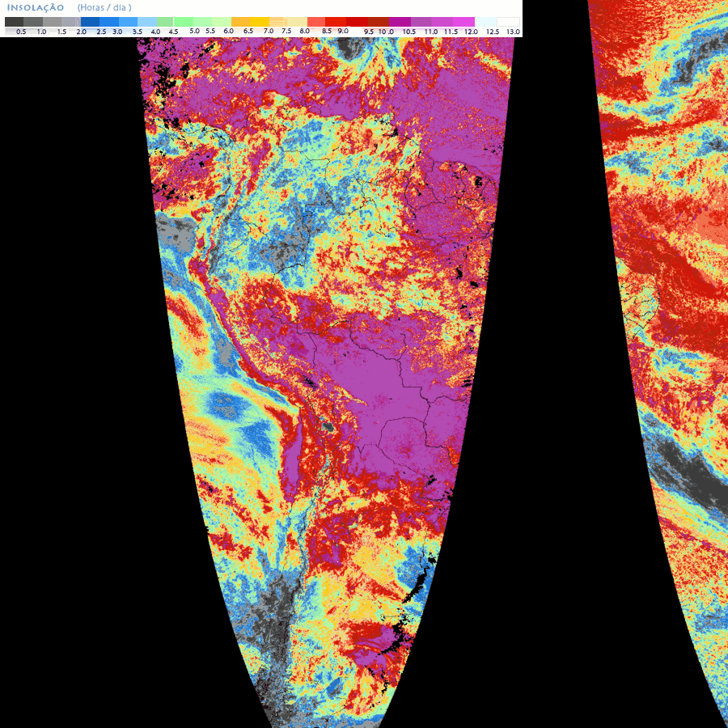Click the '0.5' legend value
Viewport: 728px width, 728px height.
click(x=21, y=32)
